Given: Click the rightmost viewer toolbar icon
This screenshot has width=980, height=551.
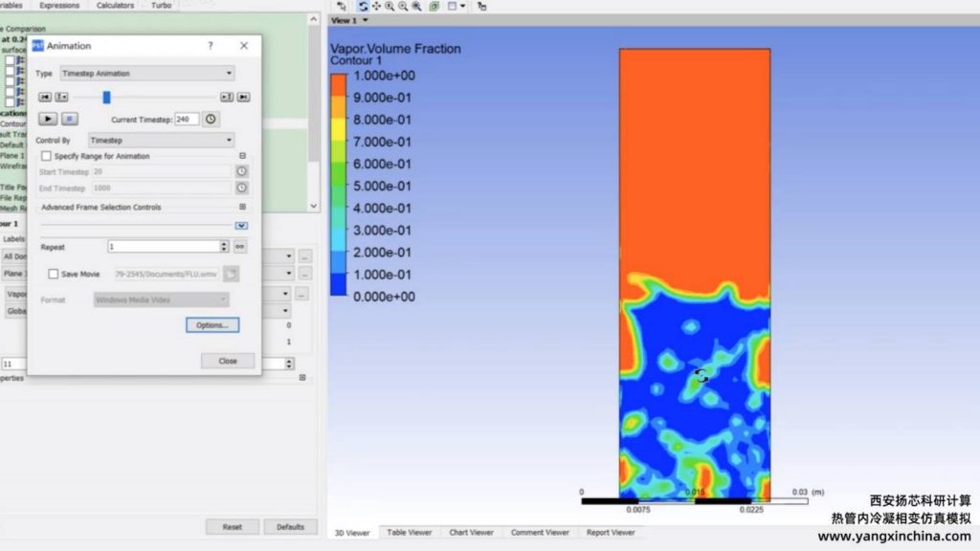Looking at the screenshot, I should pos(481,7).
